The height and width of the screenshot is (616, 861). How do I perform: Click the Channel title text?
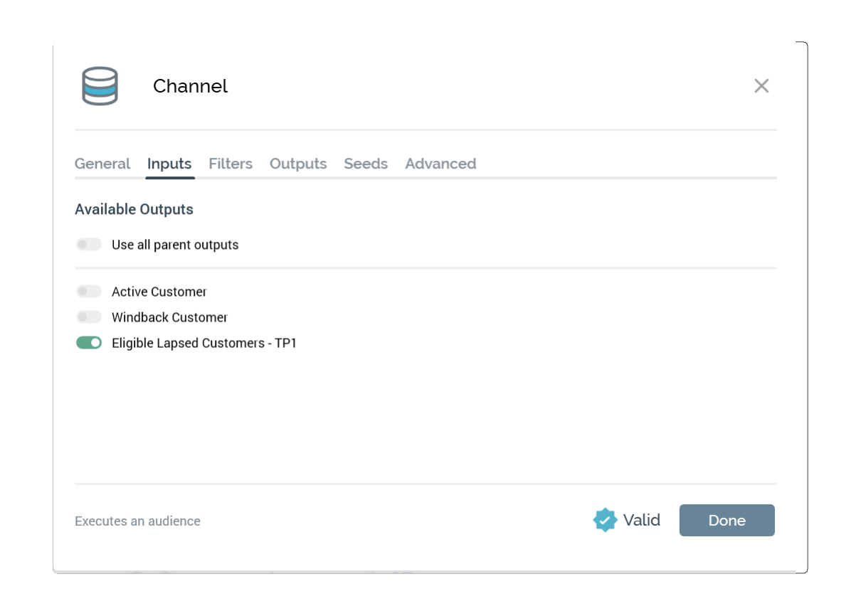coord(190,86)
